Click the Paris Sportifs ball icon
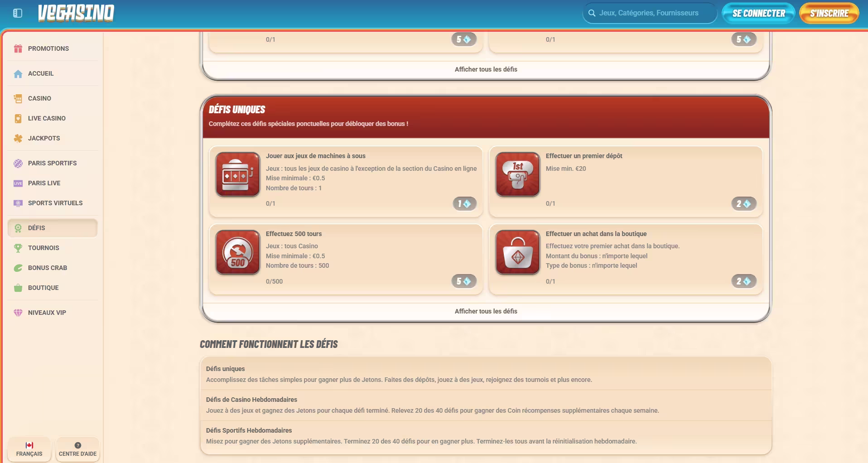Image resolution: width=868 pixels, height=463 pixels. click(18, 163)
